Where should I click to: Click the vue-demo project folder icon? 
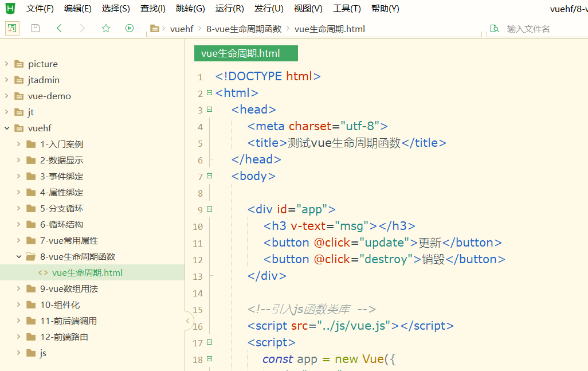[x=19, y=96]
